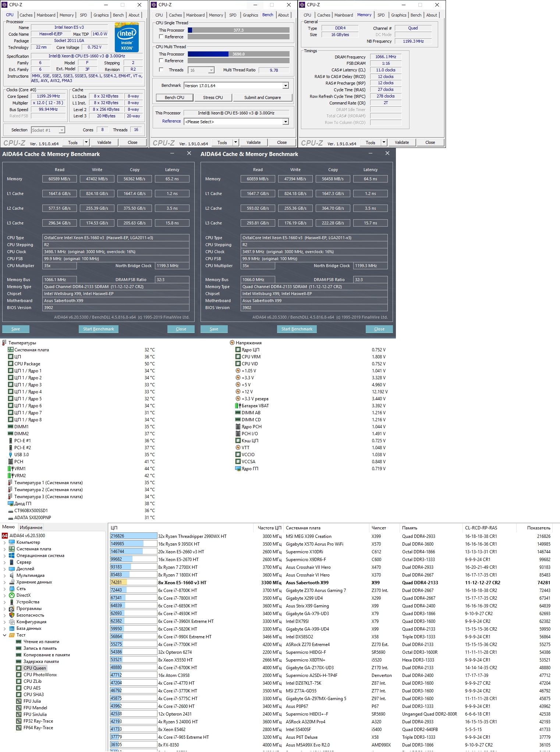
Task: Open the SPD tab in CPU-Z Memory window
Action: (x=381, y=15)
